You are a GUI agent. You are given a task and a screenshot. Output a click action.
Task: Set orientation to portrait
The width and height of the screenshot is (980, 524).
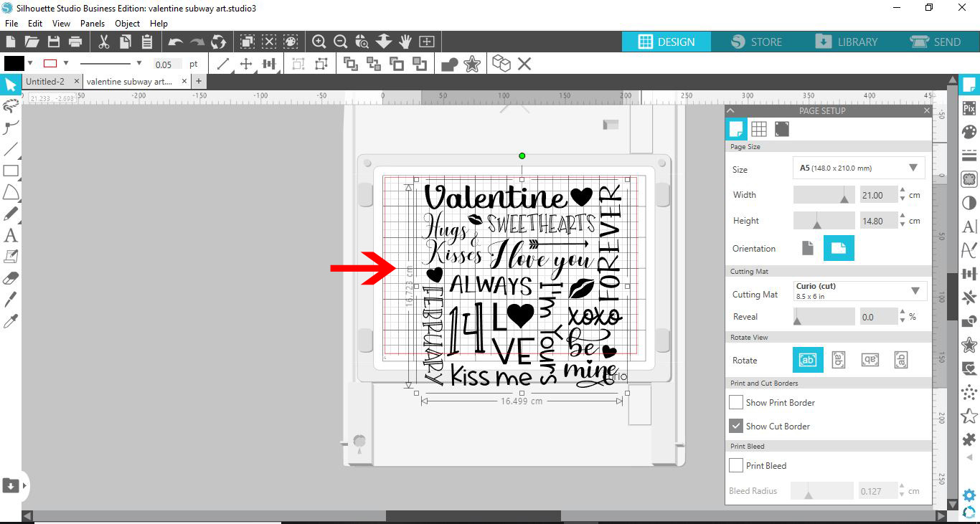[808, 248]
